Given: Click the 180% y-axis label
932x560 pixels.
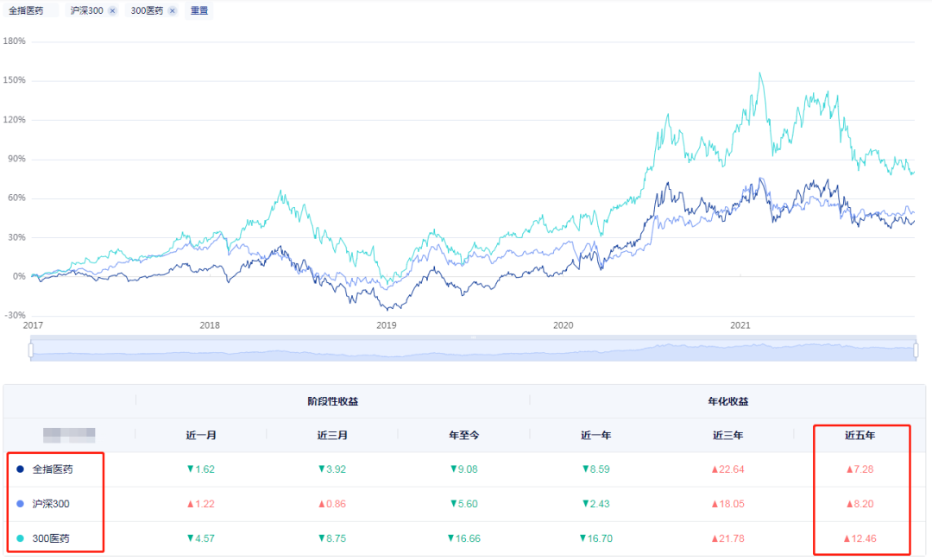Looking at the screenshot, I should pyautogui.click(x=15, y=41).
